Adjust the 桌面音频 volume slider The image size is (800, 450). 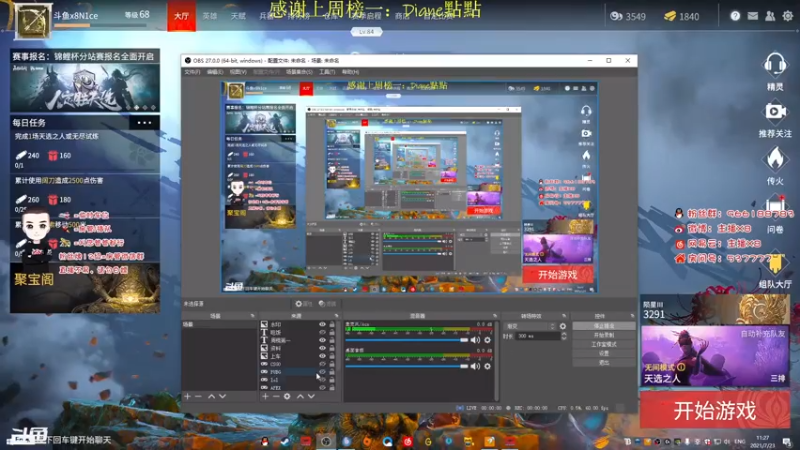(x=407, y=366)
